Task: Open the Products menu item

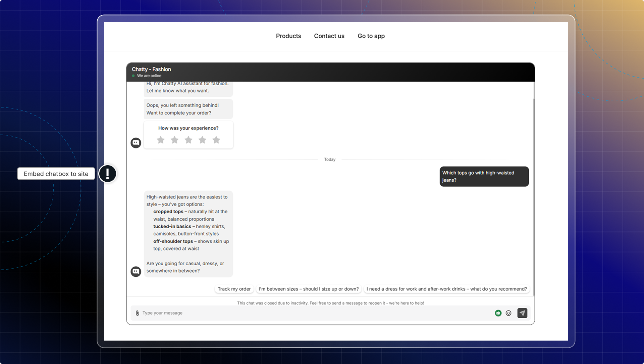Action: tap(288, 36)
